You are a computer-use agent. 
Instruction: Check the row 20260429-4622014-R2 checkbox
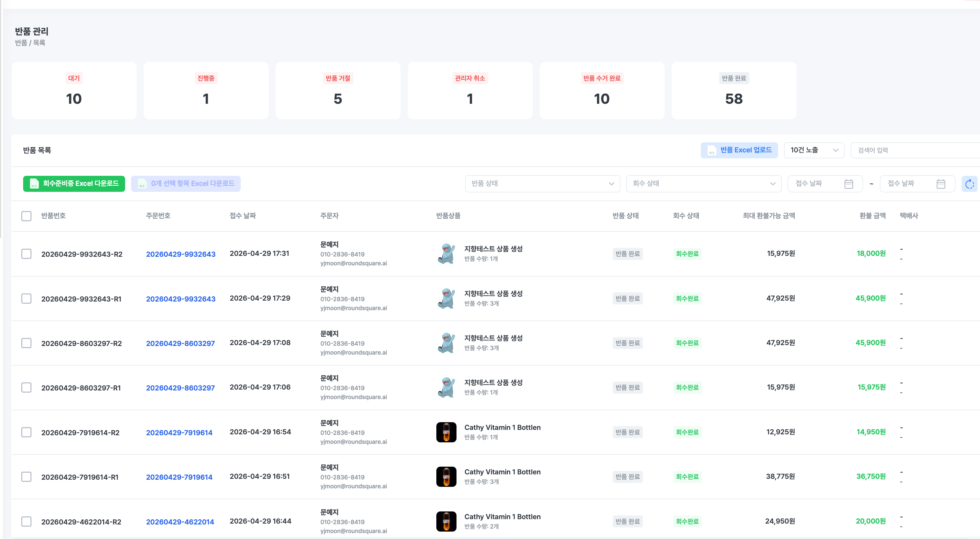coord(26,522)
